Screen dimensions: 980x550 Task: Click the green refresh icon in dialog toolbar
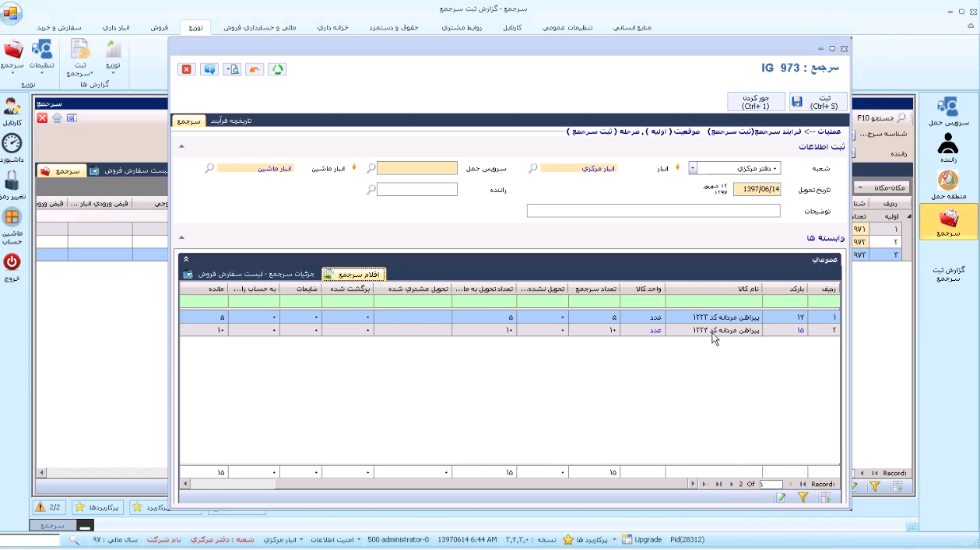click(277, 69)
